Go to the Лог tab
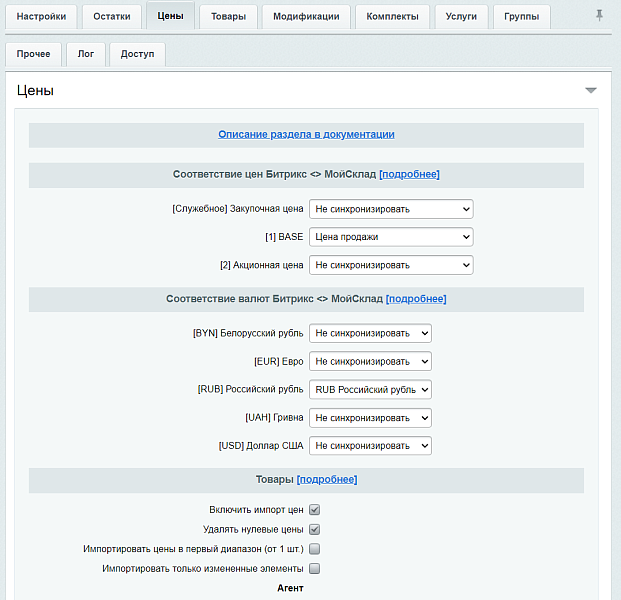 point(86,54)
